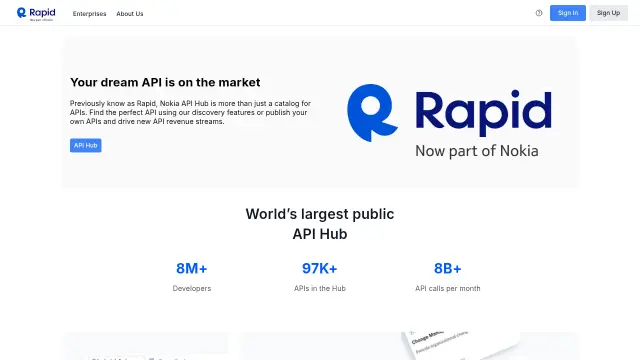This screenshot has height=360, width=640.
Task: Click the 8B+ statistic
Action: (447, 269)
